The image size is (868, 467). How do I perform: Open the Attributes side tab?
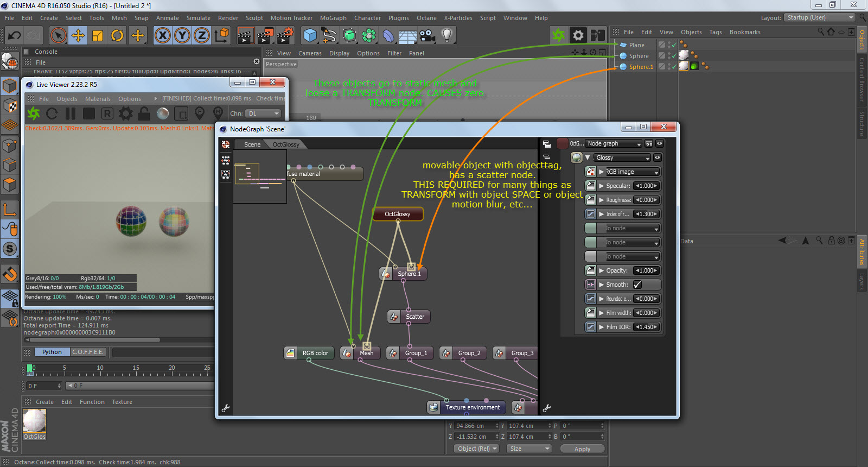tap(862, 252)
